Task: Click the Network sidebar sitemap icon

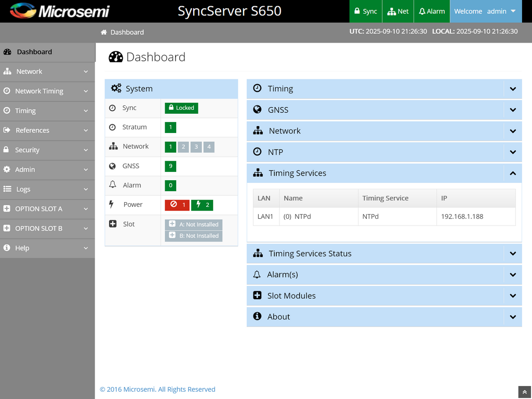Action: 7,72
